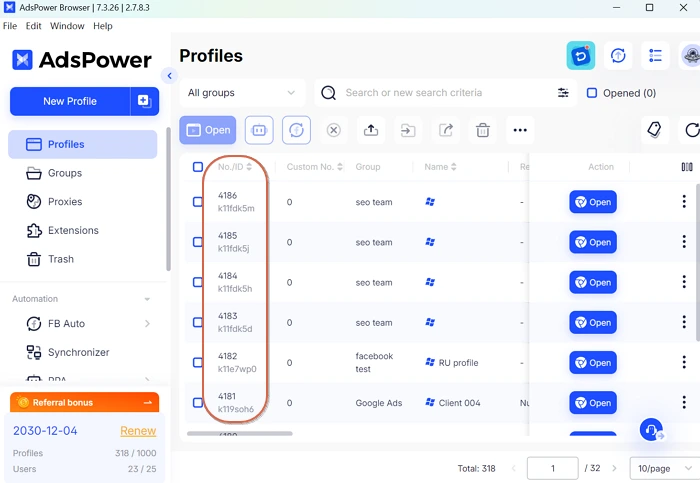Click the toolbar Open button

208,130
